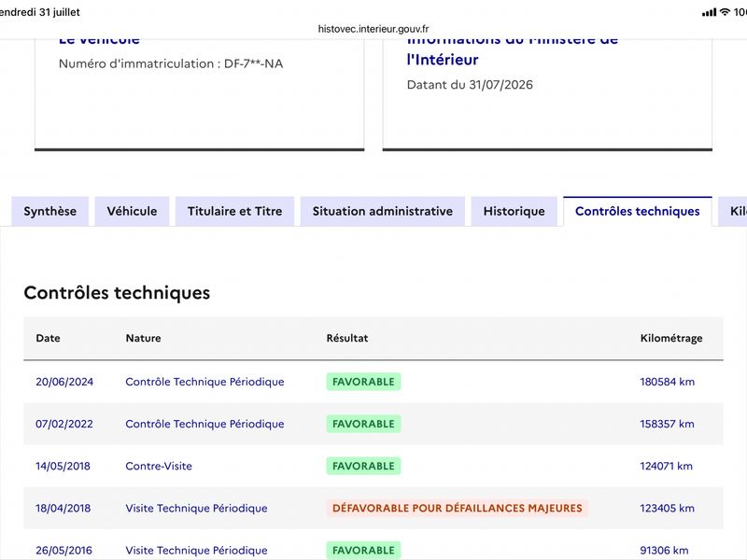Click Visite Technique Périodique for 18/04/2018
The image size is (747, 560).
point(196,508)
